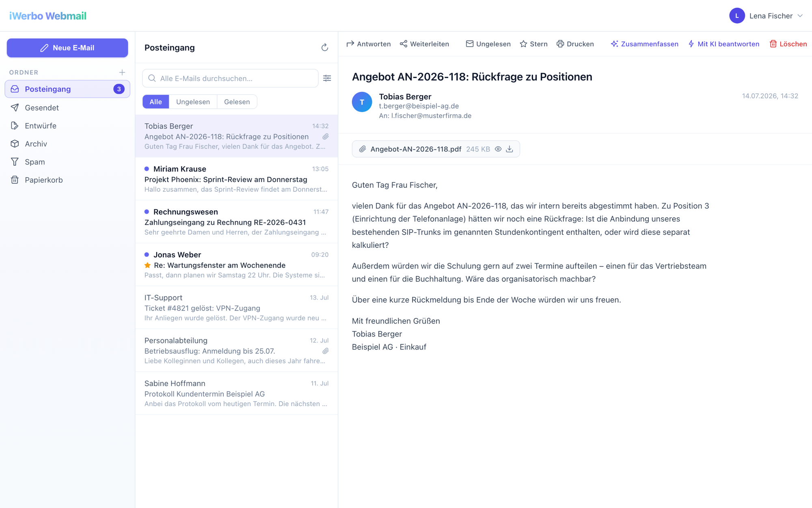The height and width of the screenshot is (508, 812).
Task: Print email via Drucken
Action: coord(575,44)
